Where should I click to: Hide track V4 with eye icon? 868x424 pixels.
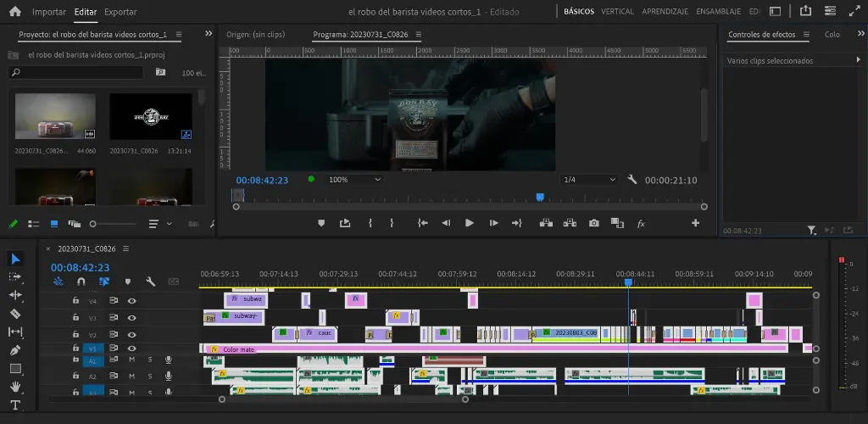131,300
